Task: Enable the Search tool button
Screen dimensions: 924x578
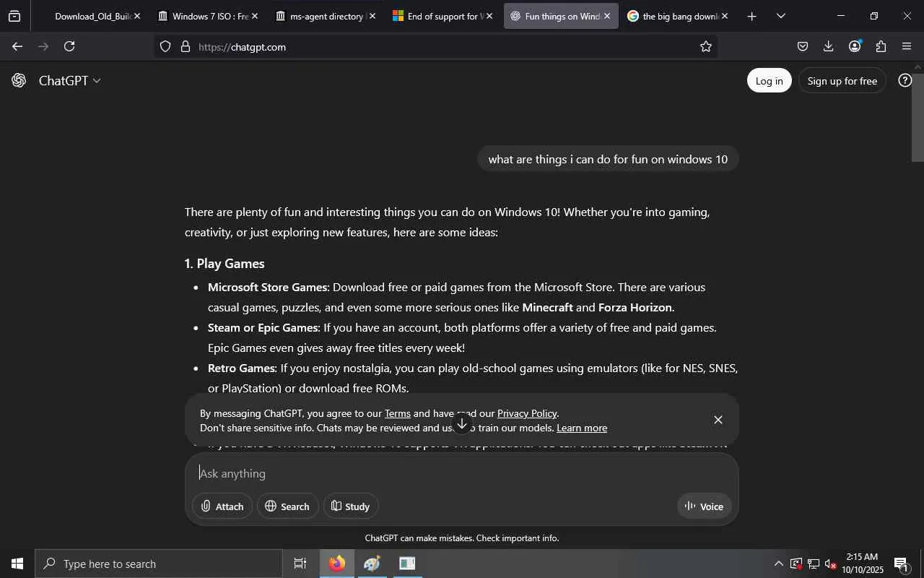Action: [287, 506]
